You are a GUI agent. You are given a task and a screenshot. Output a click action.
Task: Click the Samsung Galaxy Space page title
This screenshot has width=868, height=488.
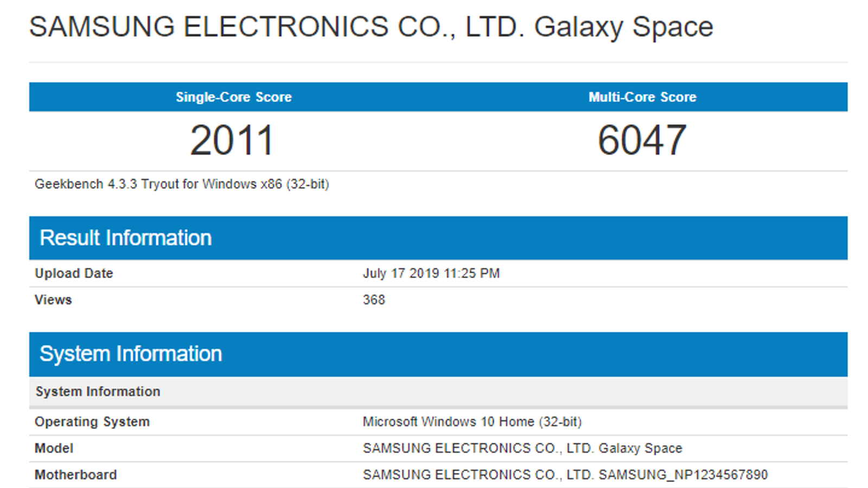pyautogui.click(x=371, y=27)
